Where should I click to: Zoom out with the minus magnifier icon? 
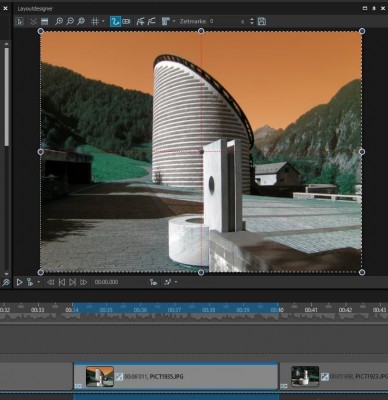click(70, 22)
